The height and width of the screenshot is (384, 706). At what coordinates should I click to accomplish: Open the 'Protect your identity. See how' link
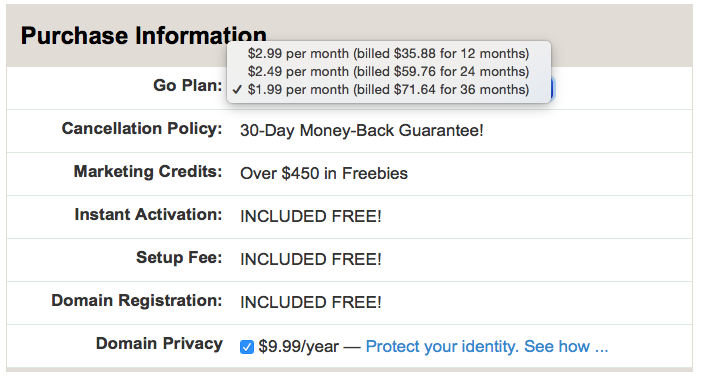pyautogui.click(x=487, y=347)
